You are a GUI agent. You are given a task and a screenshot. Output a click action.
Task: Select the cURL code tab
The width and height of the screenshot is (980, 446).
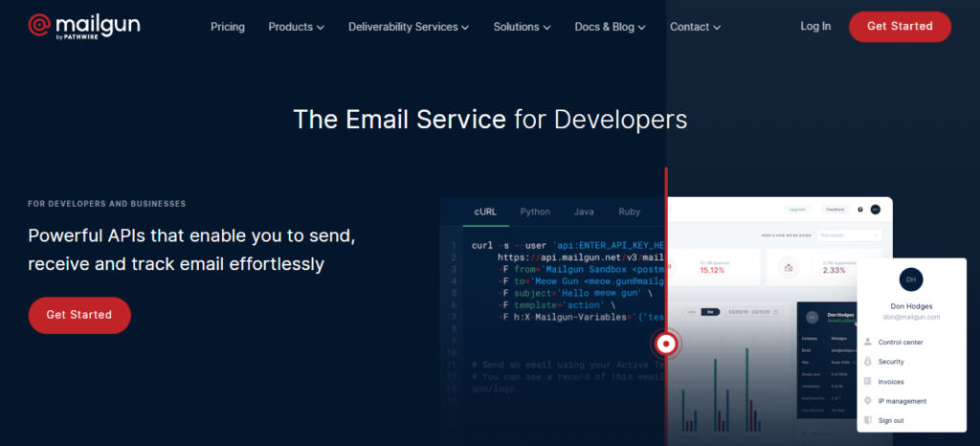pyautogui.click(x=485, y=212)
